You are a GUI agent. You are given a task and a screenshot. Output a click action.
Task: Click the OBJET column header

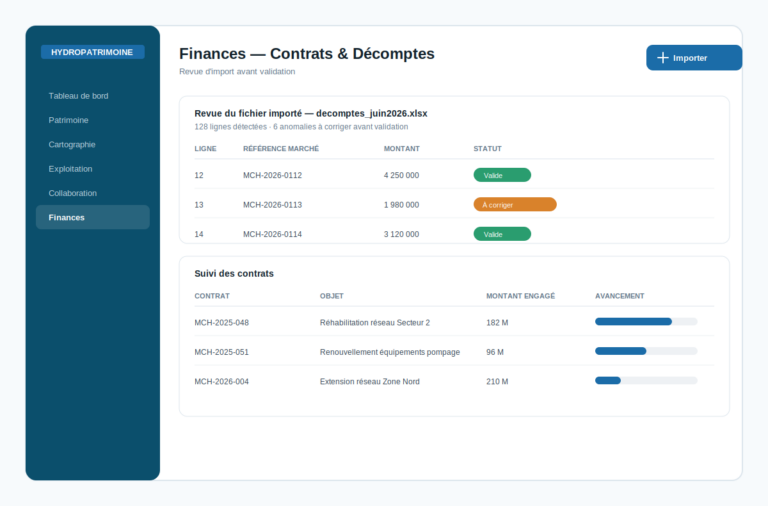click(x=332, y=296)
